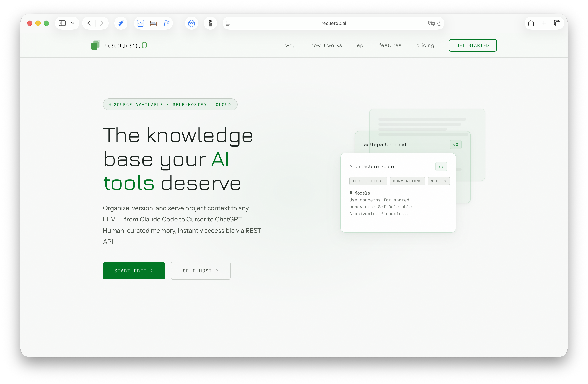Click the GET STARTED button

pyautogui.click(x=473, y=45)
